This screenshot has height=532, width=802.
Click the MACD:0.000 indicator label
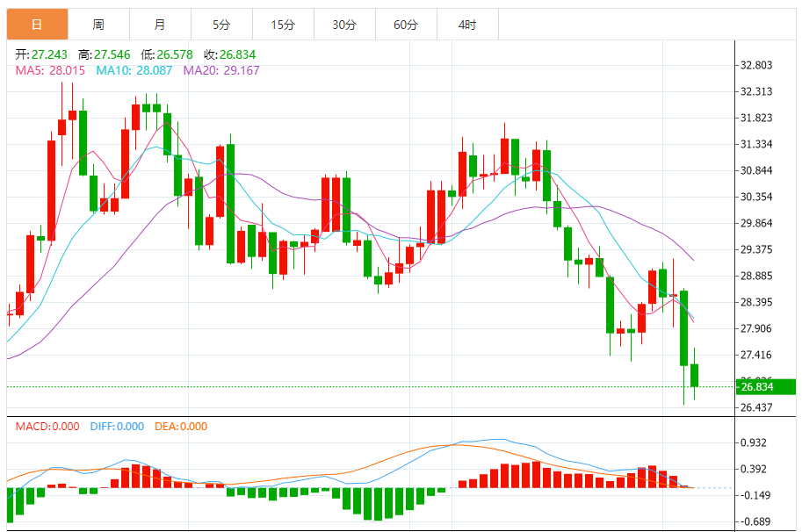pyautogui.click(x=47, y=426)
